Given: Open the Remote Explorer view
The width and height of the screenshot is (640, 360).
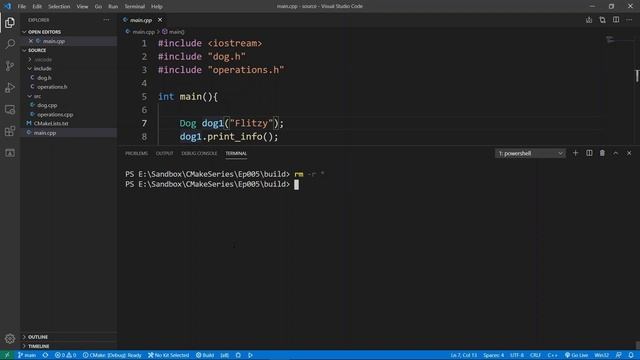Looking at the screenshot, I should coord(10,109).
